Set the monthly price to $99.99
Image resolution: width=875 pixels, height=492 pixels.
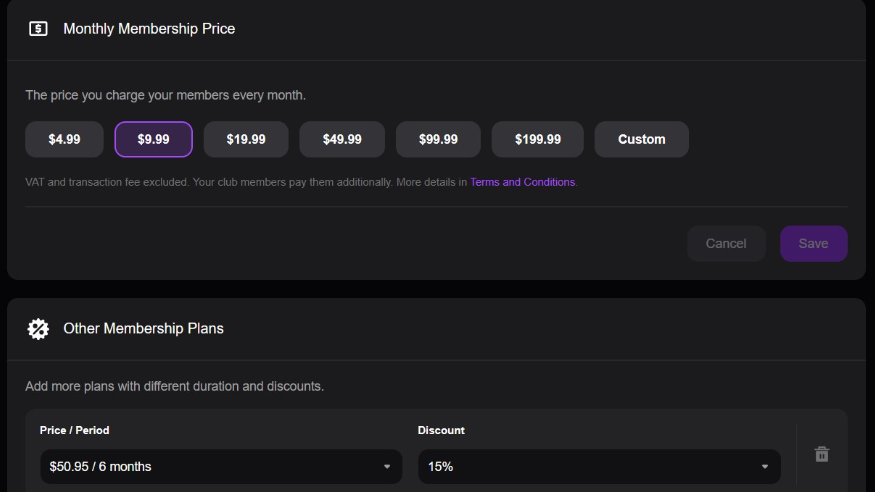438,140
